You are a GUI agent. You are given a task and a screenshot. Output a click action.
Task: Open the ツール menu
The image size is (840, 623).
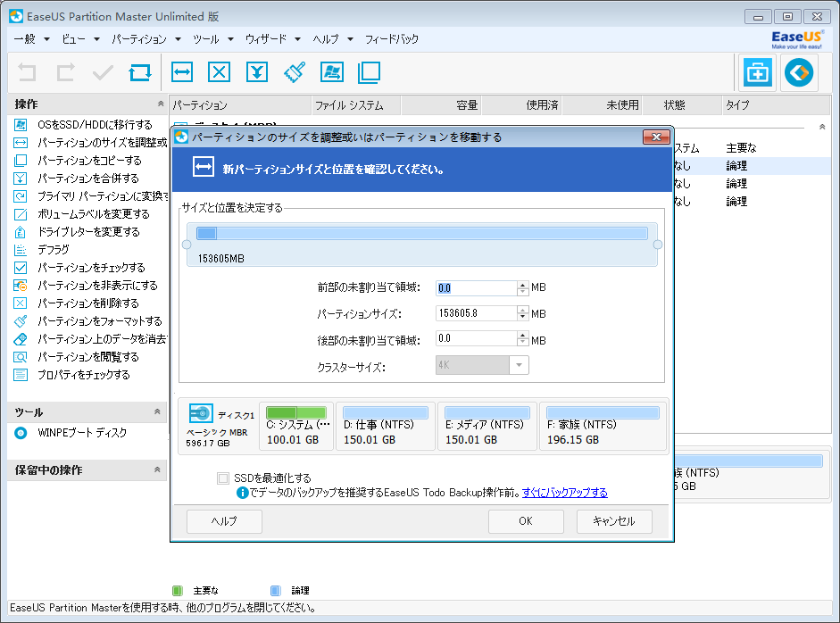(x=212, y=39)
